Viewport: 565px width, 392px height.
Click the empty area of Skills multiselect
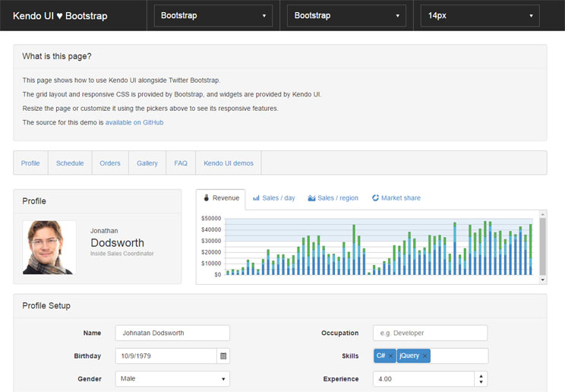coord(459,356)
